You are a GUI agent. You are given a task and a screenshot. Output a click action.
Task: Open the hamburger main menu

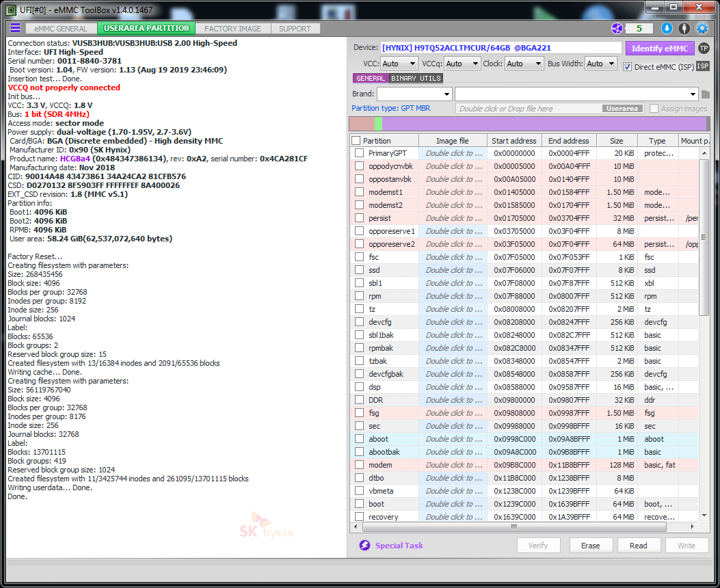[15, 28]
